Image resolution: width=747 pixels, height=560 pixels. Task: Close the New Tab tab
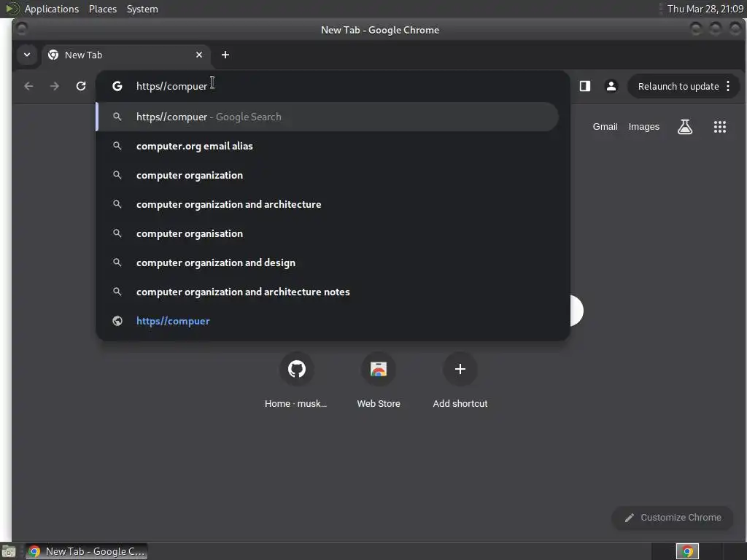[199, 55]
